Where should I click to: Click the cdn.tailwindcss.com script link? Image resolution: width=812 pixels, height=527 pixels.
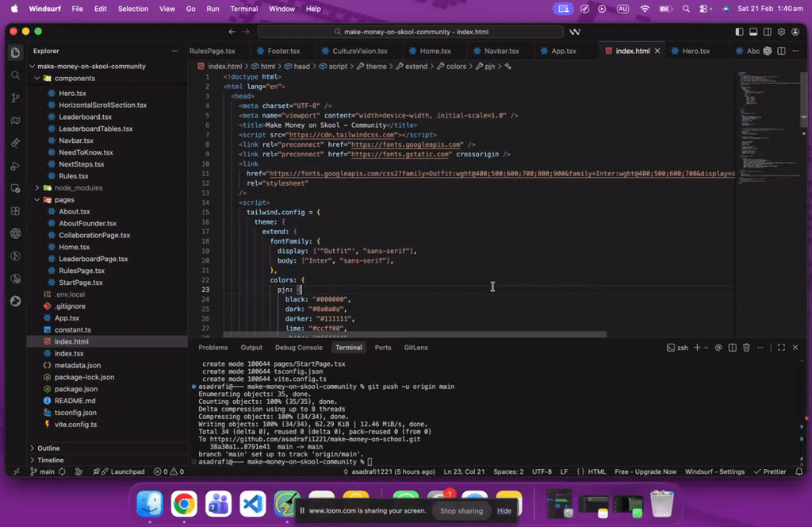[x=342, y=135]
